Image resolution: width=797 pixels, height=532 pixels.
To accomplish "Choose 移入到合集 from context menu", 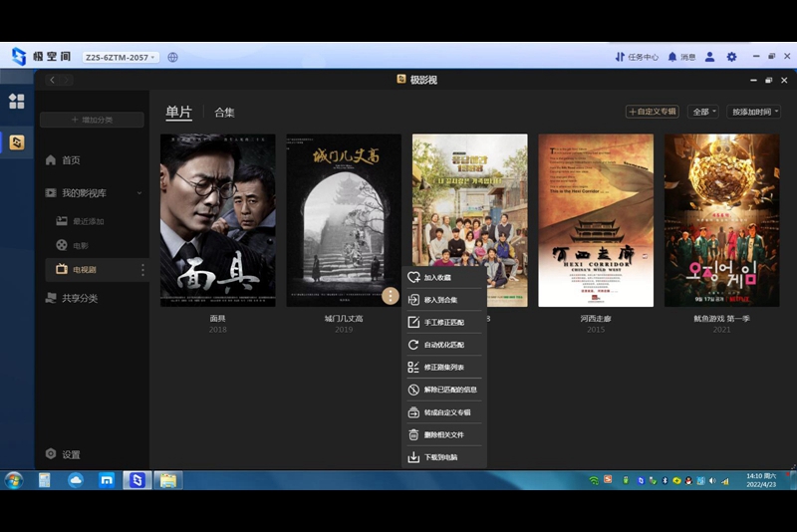I will pos(443,300).
